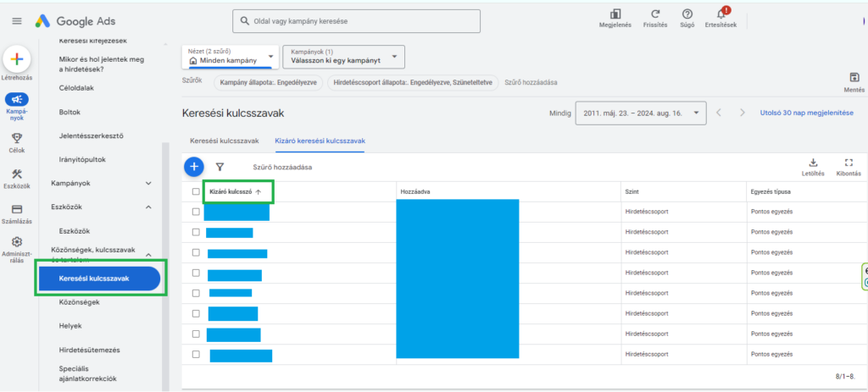The width and height of the screenshot is (868, 392).
Task: Click the filter funnel icon
Action: point(220,168)
